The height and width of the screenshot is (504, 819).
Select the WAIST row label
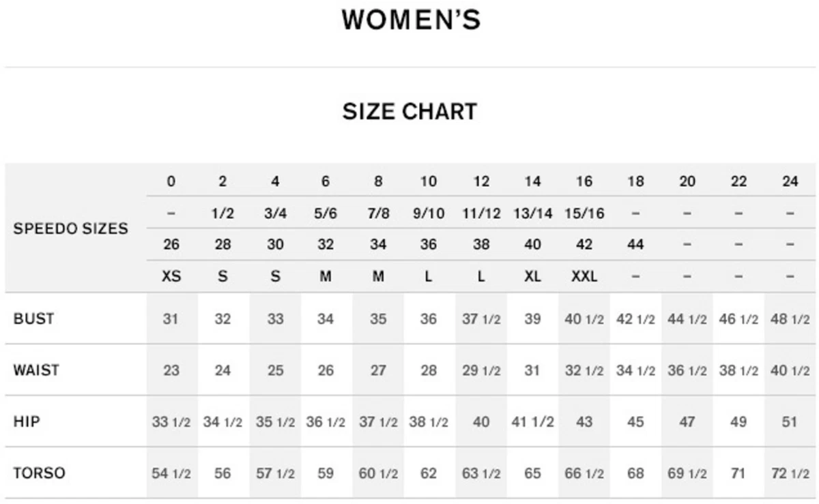click(x=36, y=370)
